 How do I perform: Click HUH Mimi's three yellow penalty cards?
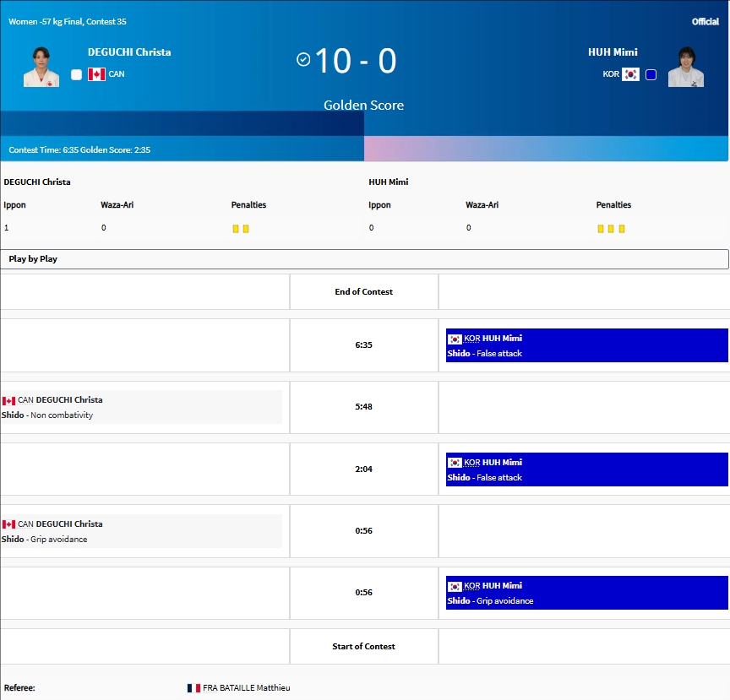[x=611, y=229]
